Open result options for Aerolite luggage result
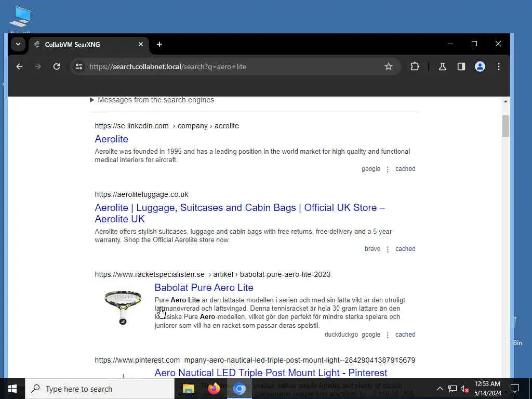Image resolution: width=532 pixels, height=399 pixels. pos(388,249)
